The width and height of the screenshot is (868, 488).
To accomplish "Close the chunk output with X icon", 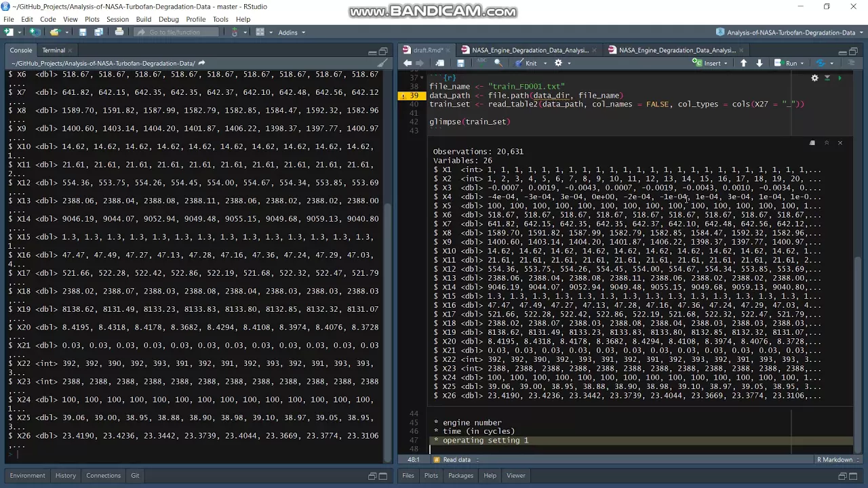I will tap(840, 142).
